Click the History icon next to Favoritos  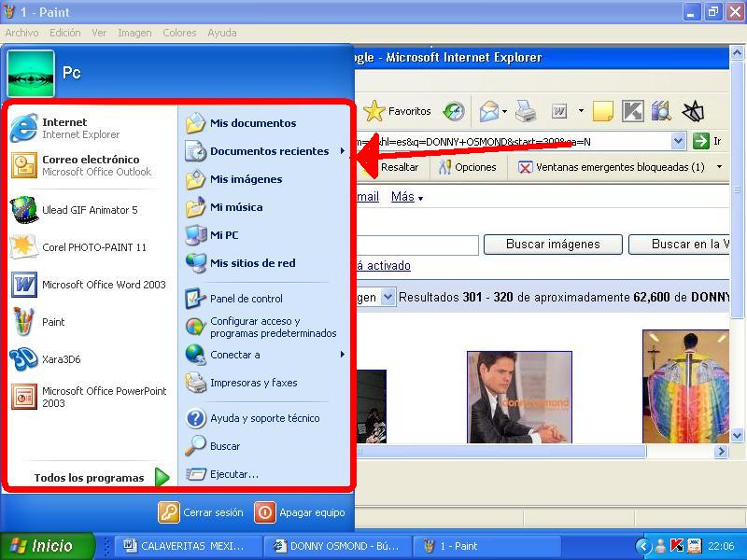pos(454,111)
